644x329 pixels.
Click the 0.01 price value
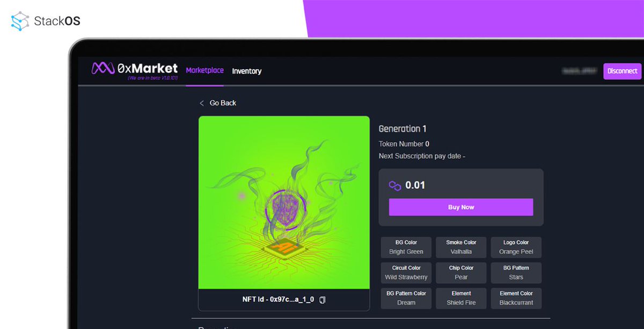[415, 185]
